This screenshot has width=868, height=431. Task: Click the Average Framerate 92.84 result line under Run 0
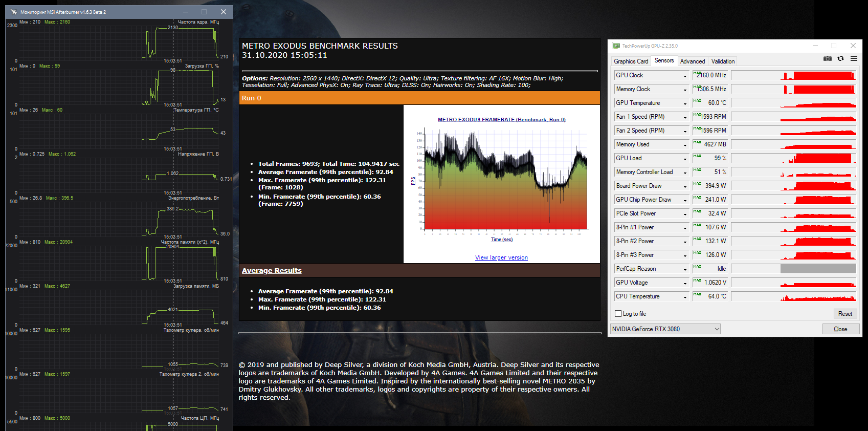pos(325,172)
